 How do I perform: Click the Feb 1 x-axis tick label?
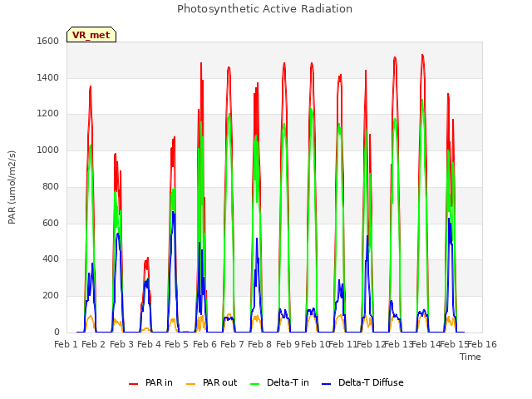66,344
